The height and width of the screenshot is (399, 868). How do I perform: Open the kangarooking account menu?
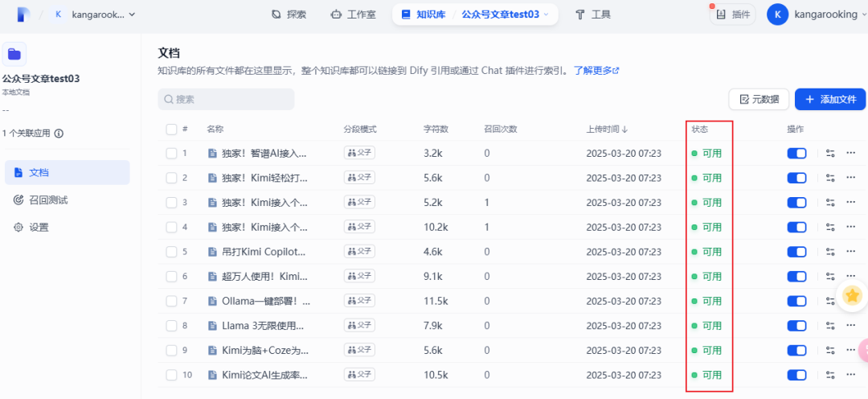817,14
